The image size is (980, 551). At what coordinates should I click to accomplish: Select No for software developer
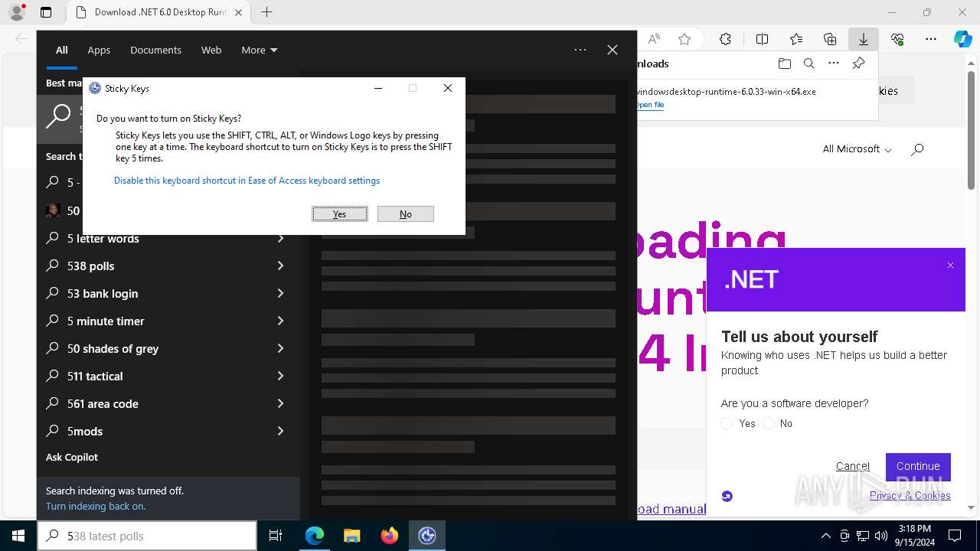point(769,423)
